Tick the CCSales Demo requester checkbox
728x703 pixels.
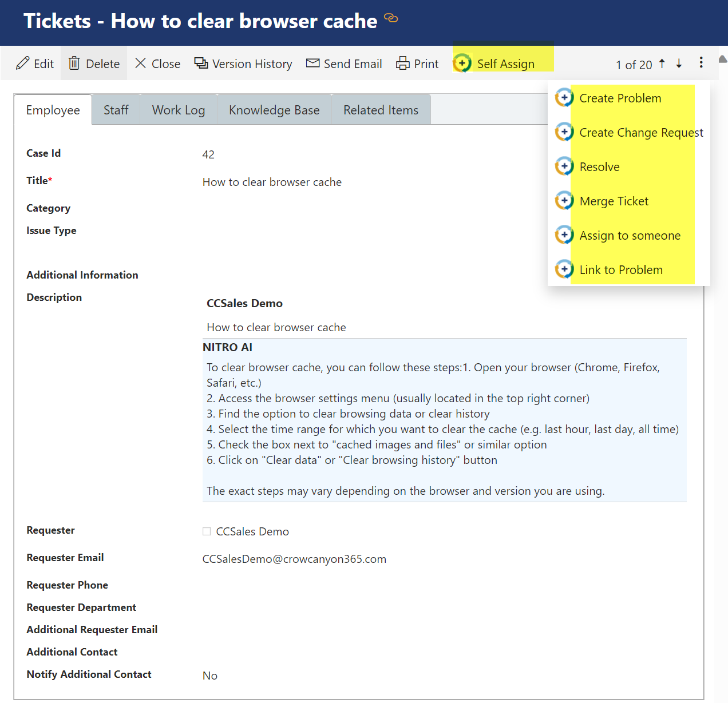click(207, 531)
